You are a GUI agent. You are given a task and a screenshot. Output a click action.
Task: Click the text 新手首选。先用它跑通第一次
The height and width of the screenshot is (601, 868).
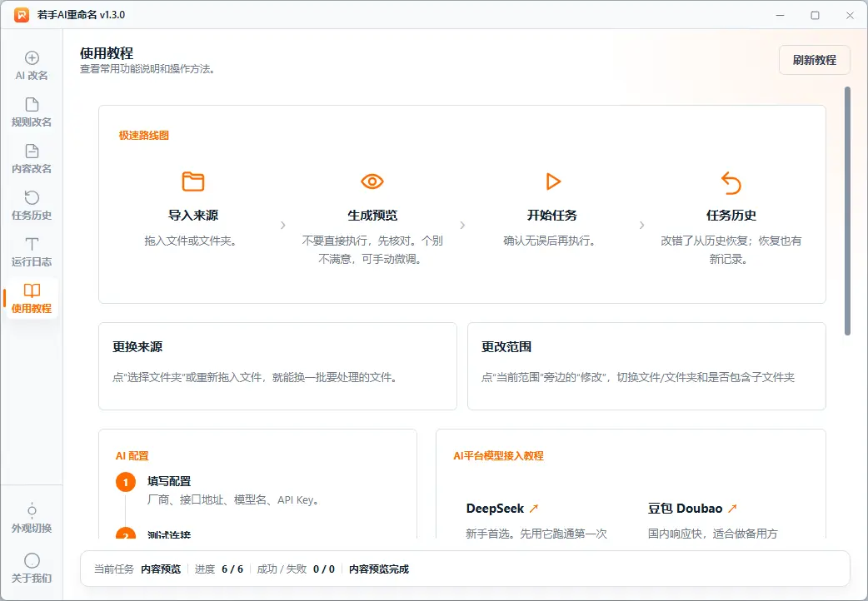coord(536,534)
